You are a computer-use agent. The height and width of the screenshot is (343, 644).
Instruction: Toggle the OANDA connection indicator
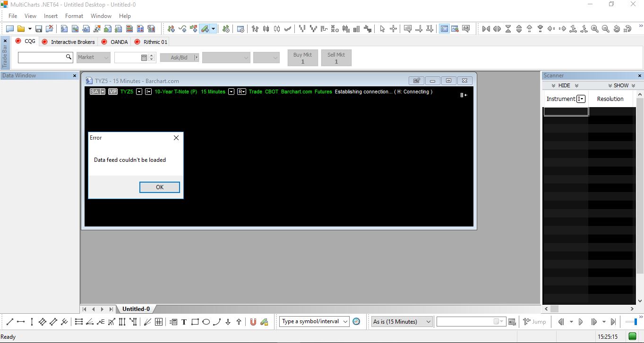[x=104, y=42]
